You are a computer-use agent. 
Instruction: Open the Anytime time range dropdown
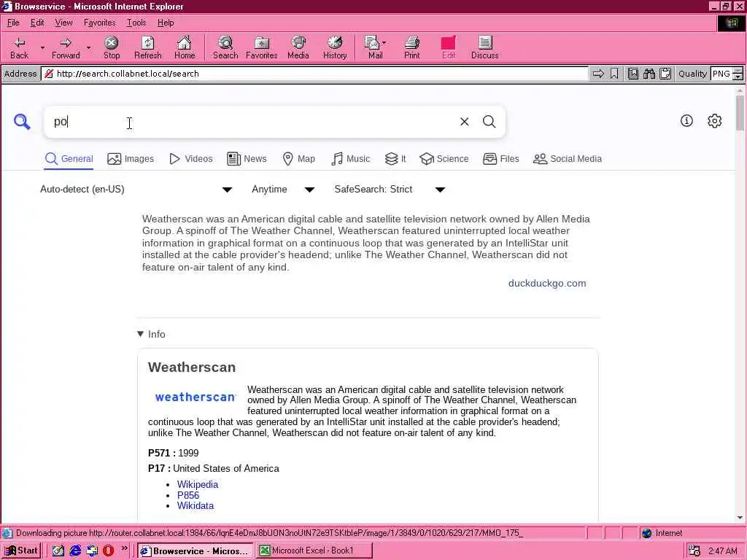click(283, 190)
